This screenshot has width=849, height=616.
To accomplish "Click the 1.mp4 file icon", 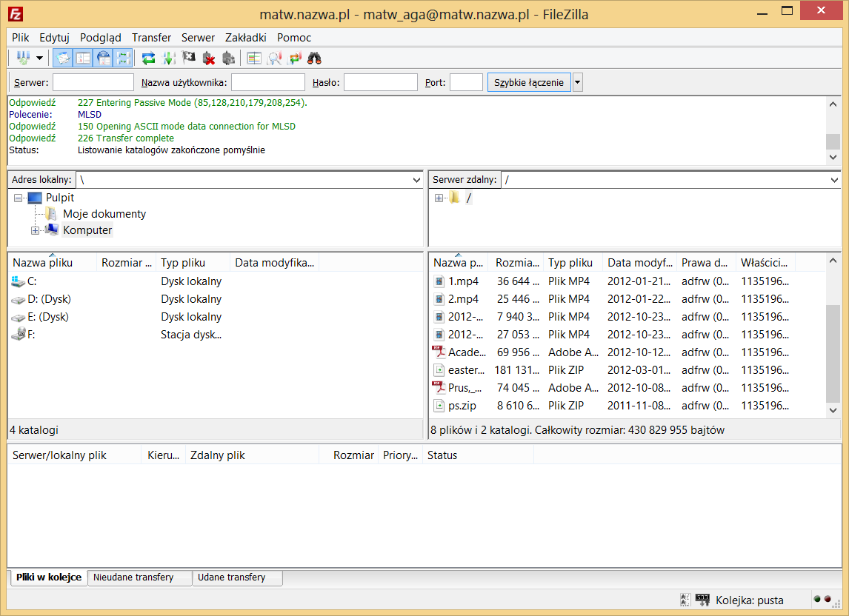I will 439,281.
